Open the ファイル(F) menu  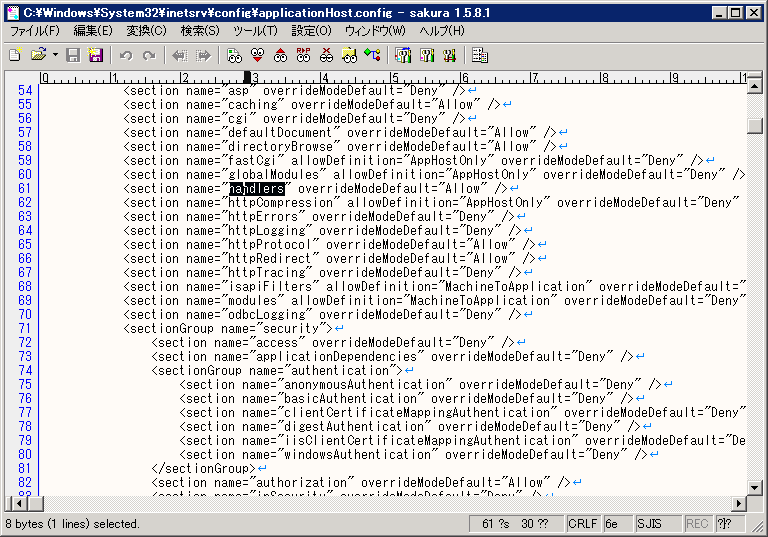(35, 31)
